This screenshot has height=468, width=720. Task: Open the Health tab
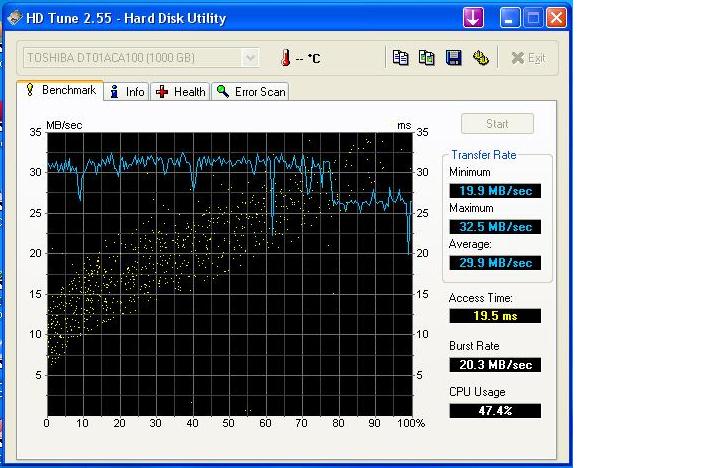coord(181,92)
